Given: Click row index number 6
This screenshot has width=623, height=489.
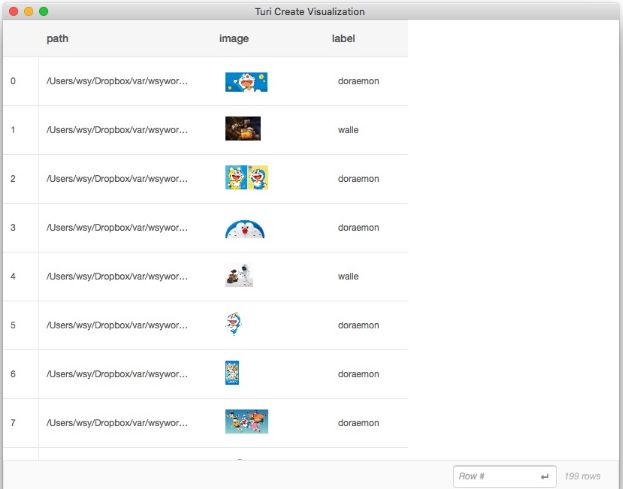Looking at the screenshot, I should [13, 374].
